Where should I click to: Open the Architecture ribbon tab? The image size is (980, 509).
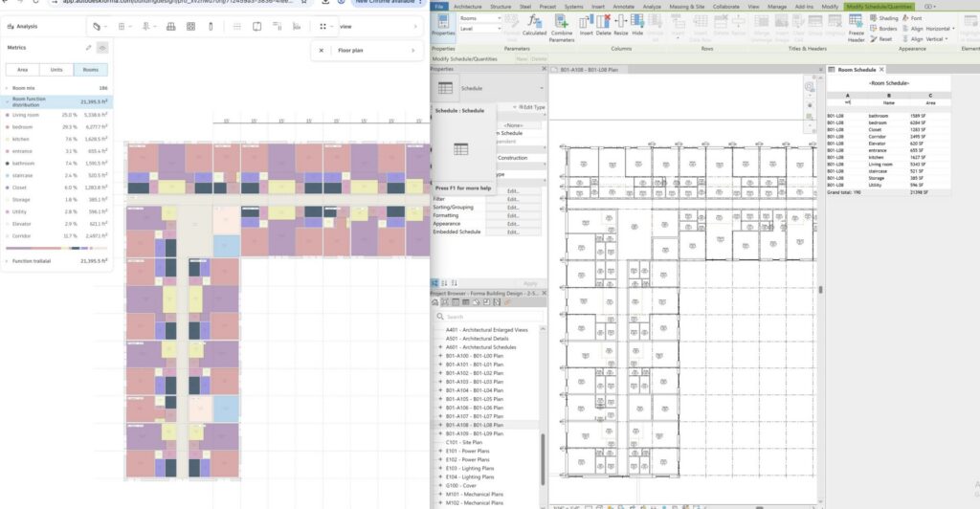point(467,7)
